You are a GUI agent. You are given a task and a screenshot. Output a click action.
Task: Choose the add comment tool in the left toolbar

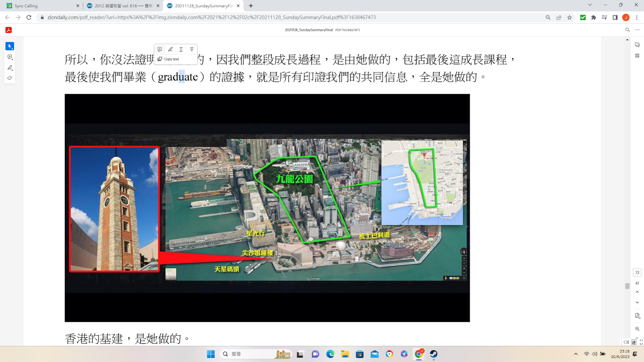tap(10, 57)
